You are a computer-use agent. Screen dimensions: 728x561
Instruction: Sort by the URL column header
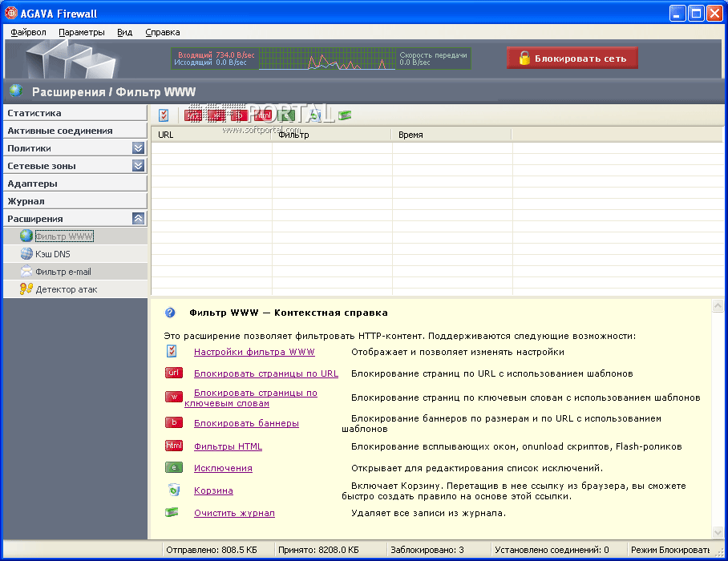211,135
